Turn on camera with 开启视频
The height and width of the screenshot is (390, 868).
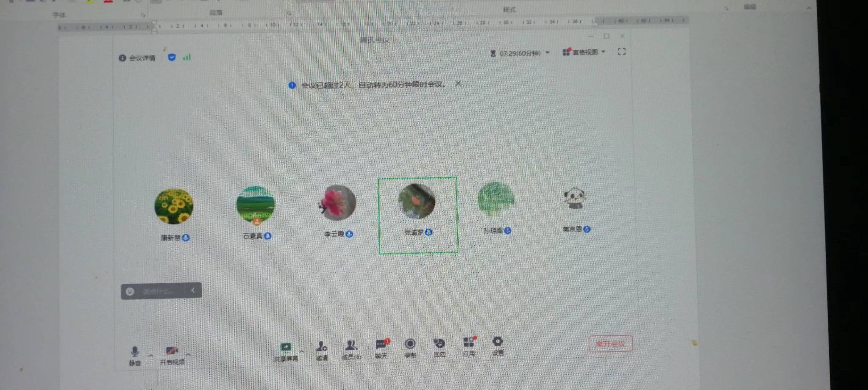[172, 351]
